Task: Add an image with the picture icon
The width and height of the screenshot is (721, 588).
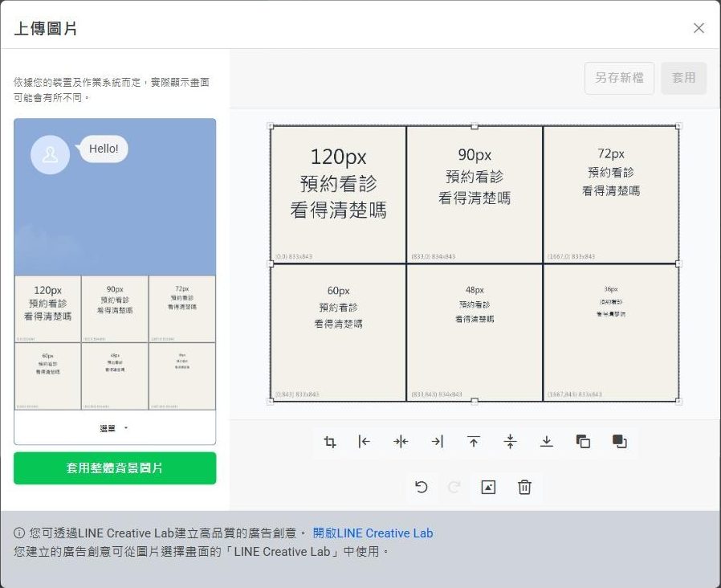Action: click(488, 487)
